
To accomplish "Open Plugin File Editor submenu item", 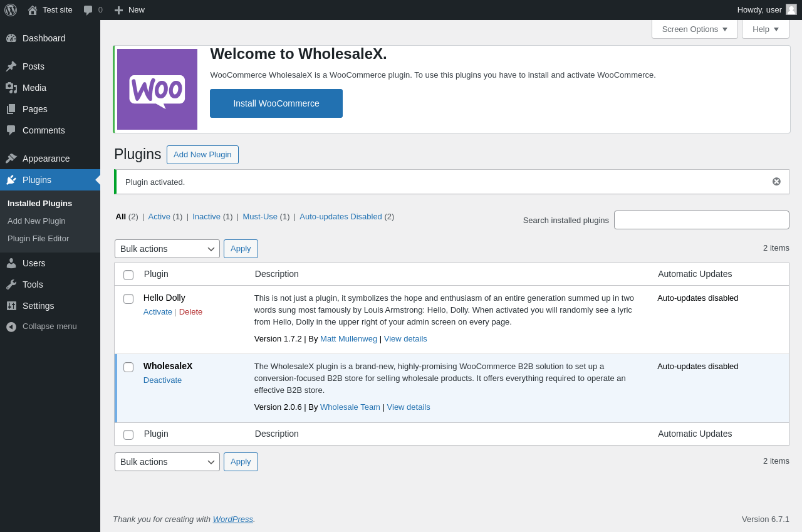I will pos(38,239).
